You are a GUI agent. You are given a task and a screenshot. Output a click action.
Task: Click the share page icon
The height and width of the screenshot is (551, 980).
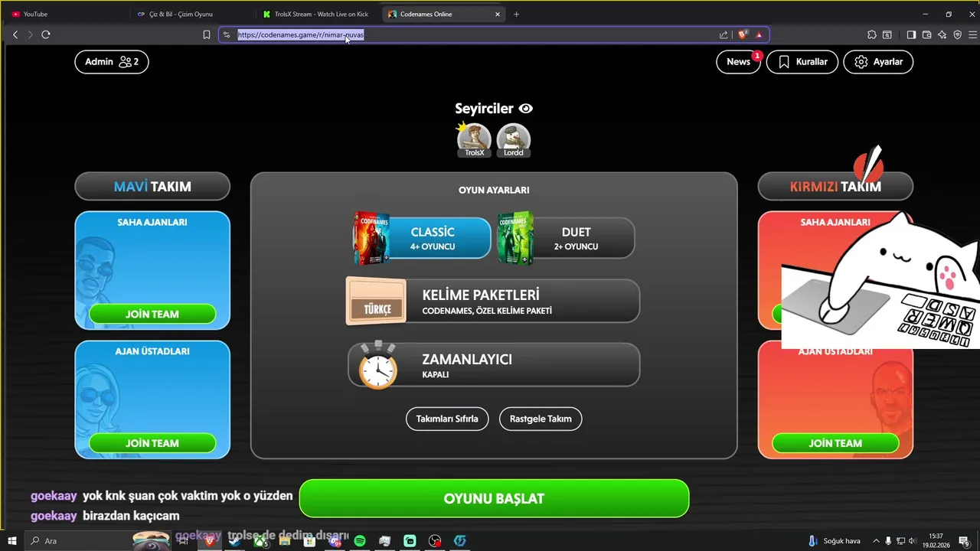click(724, 34)
